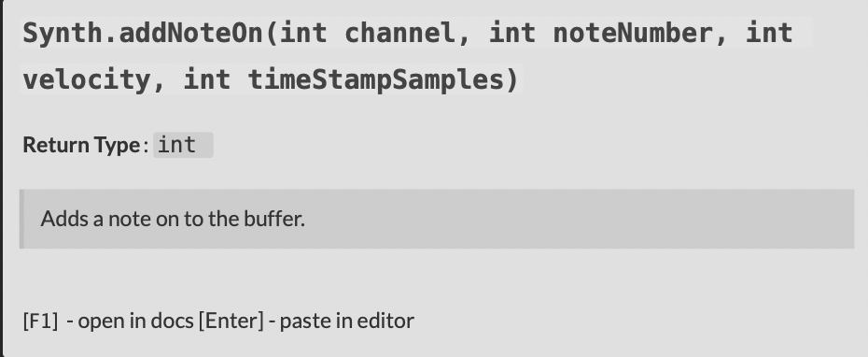This screenshot has height=357, width=868.
Task: Click the [Enter] key label
Action: click(231, 321)
